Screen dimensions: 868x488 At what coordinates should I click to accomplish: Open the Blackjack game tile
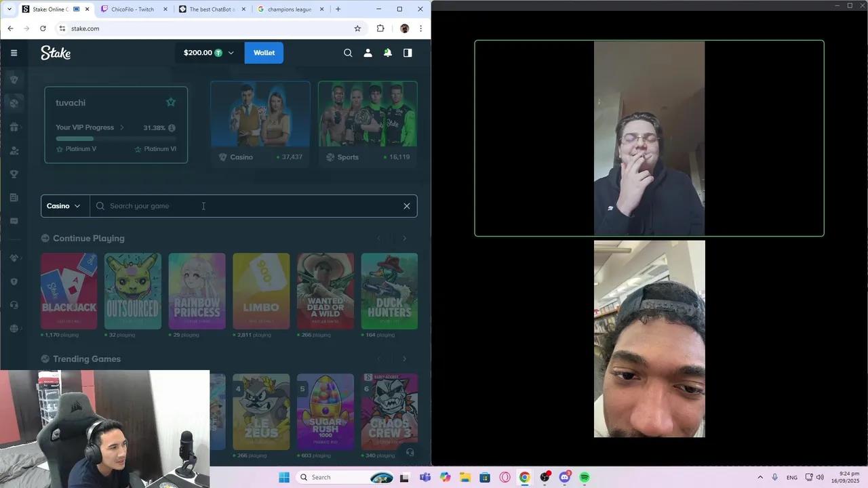[68, 291]
